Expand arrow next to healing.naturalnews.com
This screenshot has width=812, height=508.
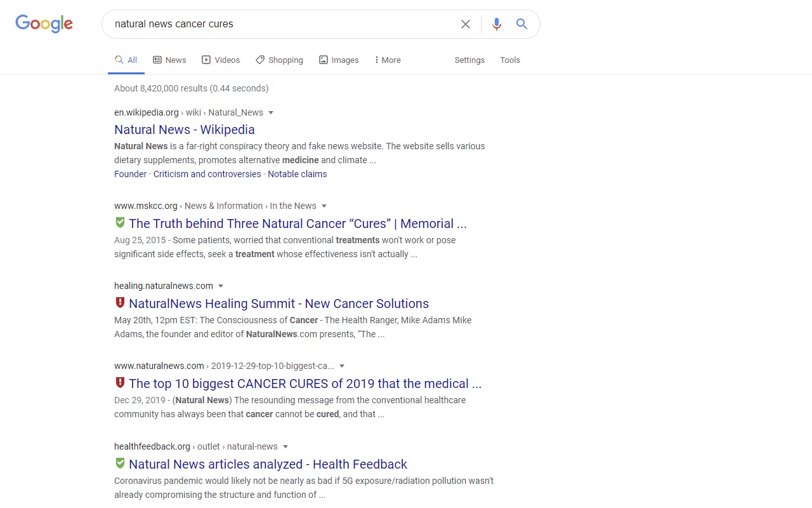(x=221, y=286)
